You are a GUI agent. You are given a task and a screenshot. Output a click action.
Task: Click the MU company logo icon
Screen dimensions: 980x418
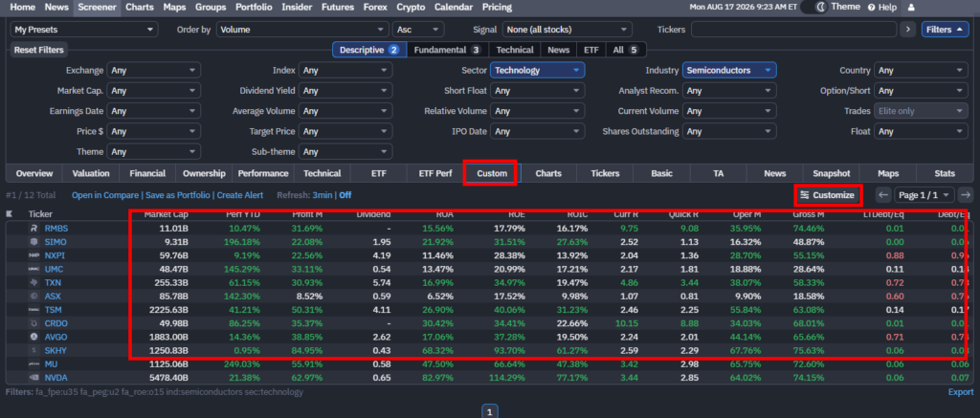coord(34,363)
